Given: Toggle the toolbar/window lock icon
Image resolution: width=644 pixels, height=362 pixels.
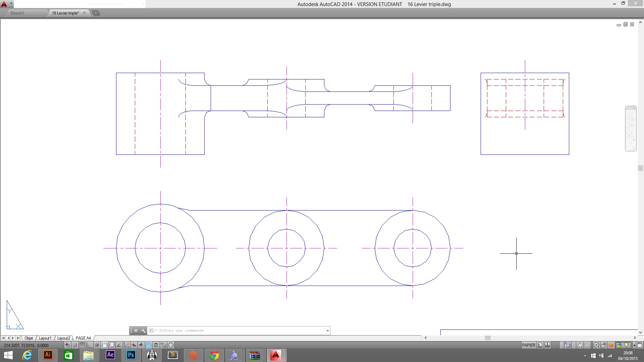Looking at the screenshot, I should 603,345.
